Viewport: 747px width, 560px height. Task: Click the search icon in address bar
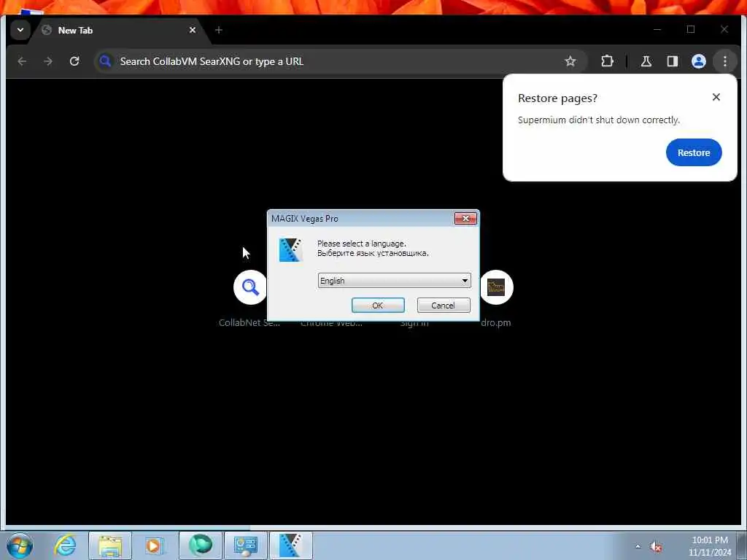105,61
